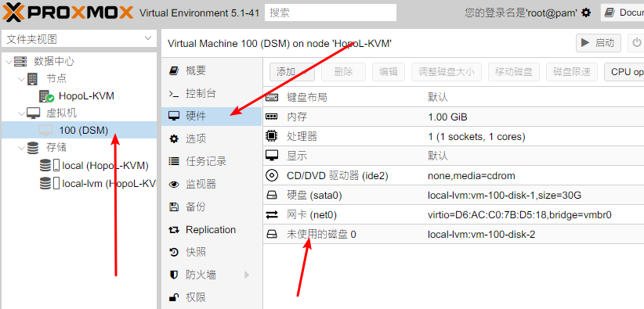
Task: Select the 处理器 1 sockets row
Action: 454,136
